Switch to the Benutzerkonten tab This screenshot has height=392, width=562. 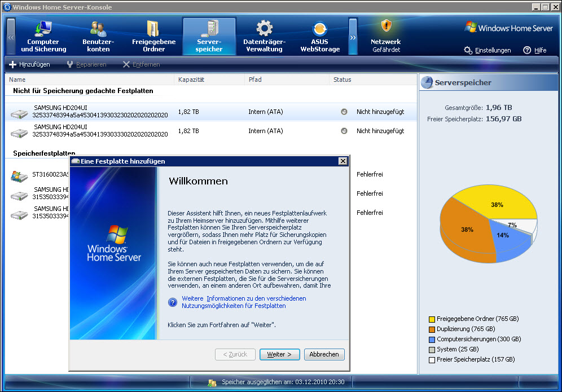[x=98, y=37]
